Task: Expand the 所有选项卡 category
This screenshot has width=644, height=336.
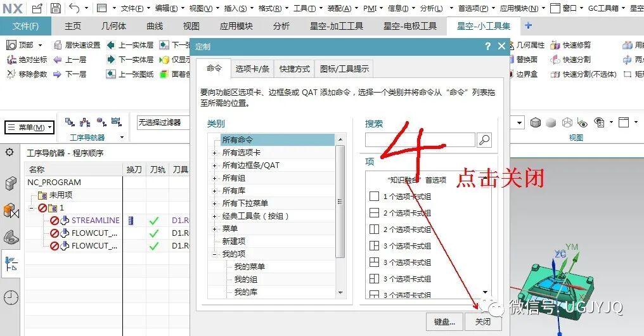Action: coord(214,153)
